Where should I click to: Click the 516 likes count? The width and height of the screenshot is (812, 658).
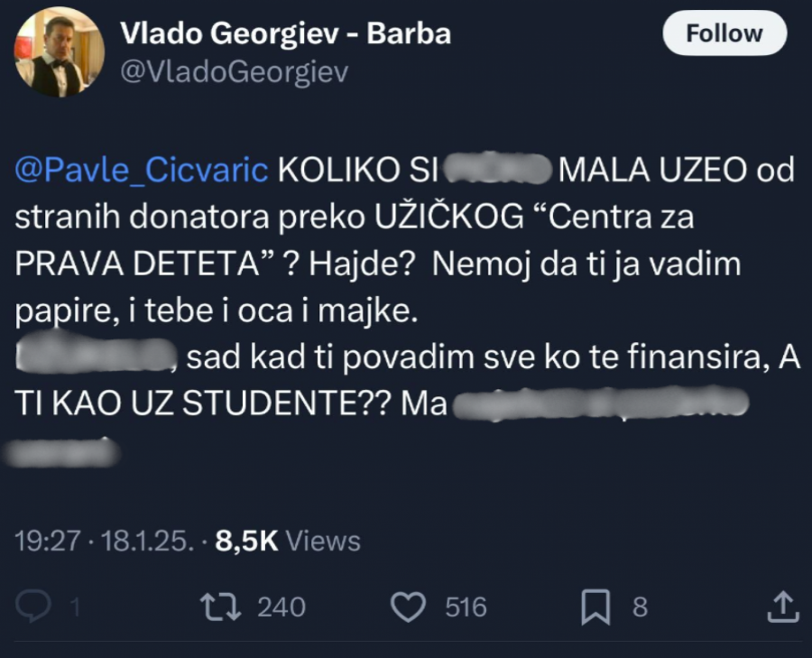(x=466, y=607)
